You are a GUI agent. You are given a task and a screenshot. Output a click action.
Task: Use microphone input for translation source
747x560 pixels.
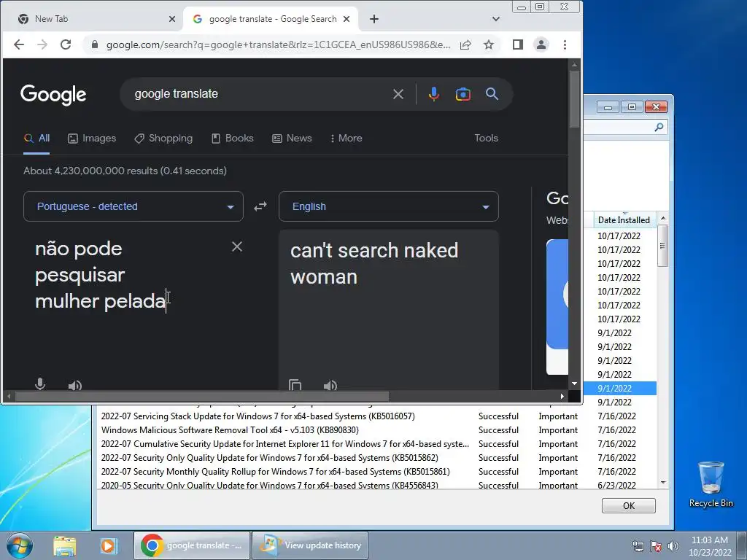click(x=41, y=384)
